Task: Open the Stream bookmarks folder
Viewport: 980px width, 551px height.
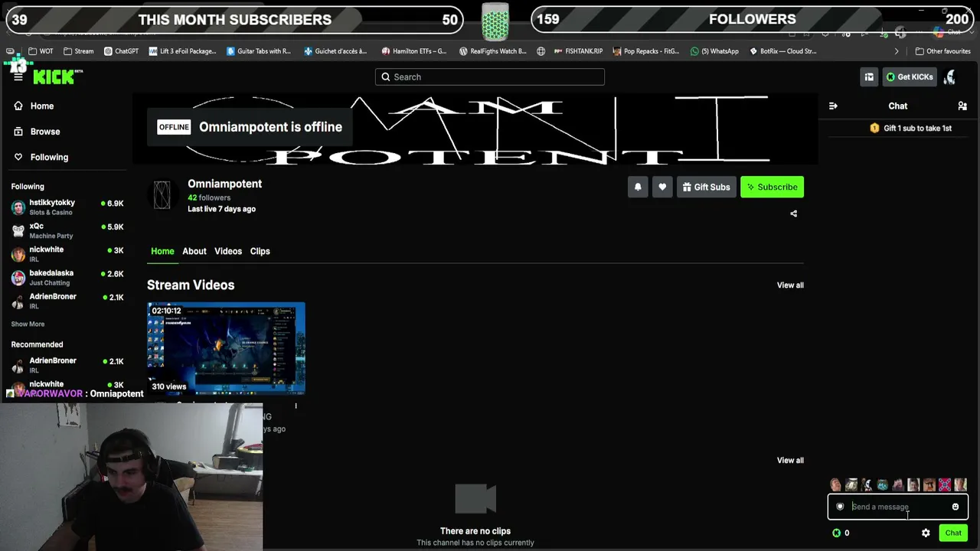Action: (x=79, y=51)
